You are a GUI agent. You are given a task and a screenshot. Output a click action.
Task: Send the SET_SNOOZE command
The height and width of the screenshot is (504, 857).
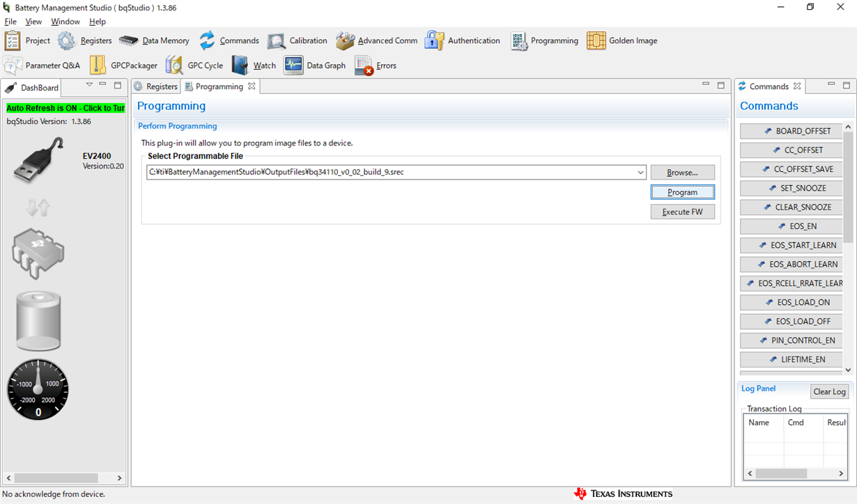pos(792,188)
